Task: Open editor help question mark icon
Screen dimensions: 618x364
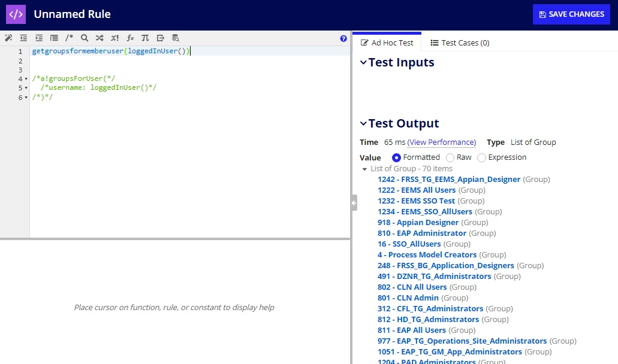Action: click(343, 38)
